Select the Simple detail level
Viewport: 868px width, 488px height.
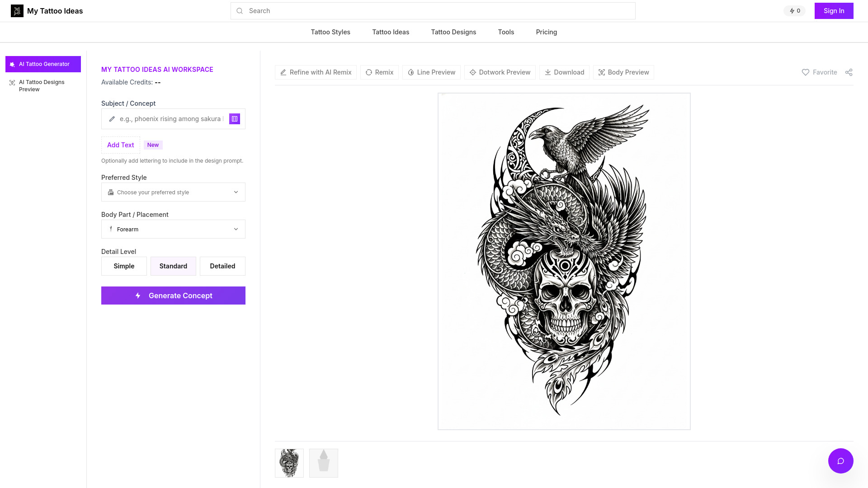[x=123, y=266]
